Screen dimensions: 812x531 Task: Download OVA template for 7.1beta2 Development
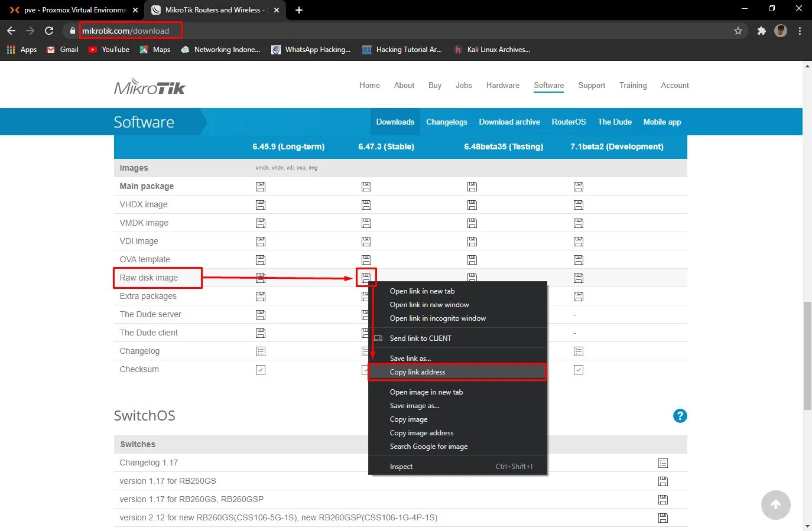[x=579, y=260]
